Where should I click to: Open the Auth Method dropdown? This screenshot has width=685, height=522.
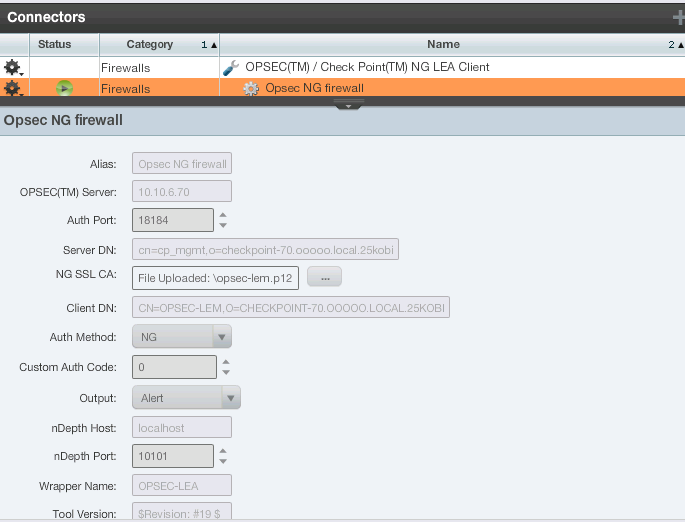(182, 336)
